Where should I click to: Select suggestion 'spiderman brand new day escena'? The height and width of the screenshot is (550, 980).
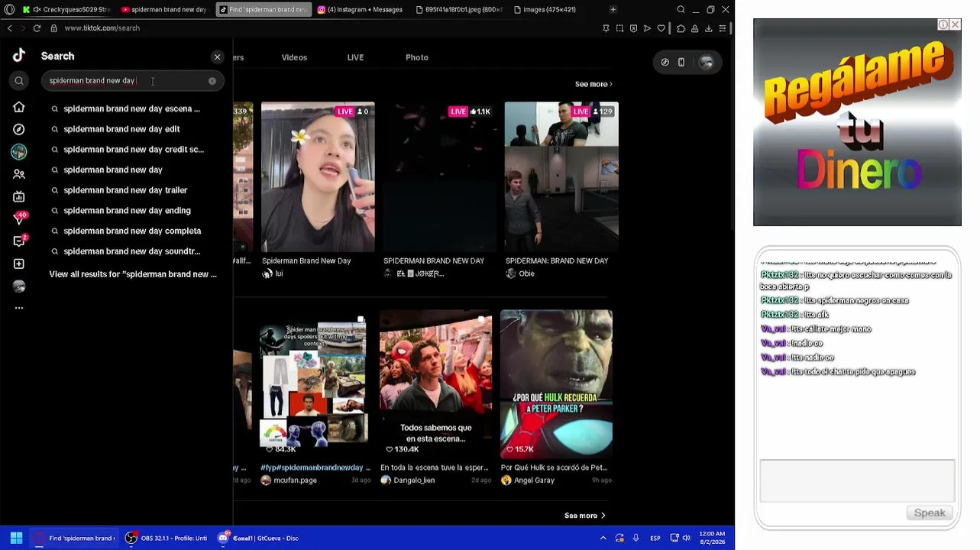tap(131, 108)
